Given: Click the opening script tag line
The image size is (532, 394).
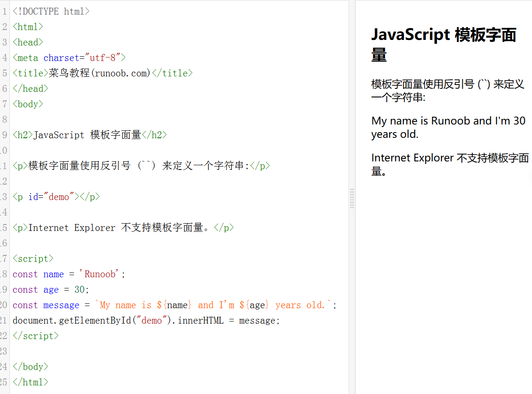Looking at the screenshot, I should [x=33, y=259].
